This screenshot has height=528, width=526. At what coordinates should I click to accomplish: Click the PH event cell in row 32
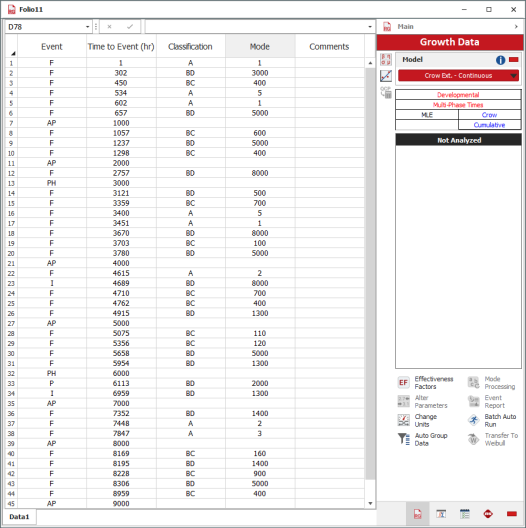52,373
